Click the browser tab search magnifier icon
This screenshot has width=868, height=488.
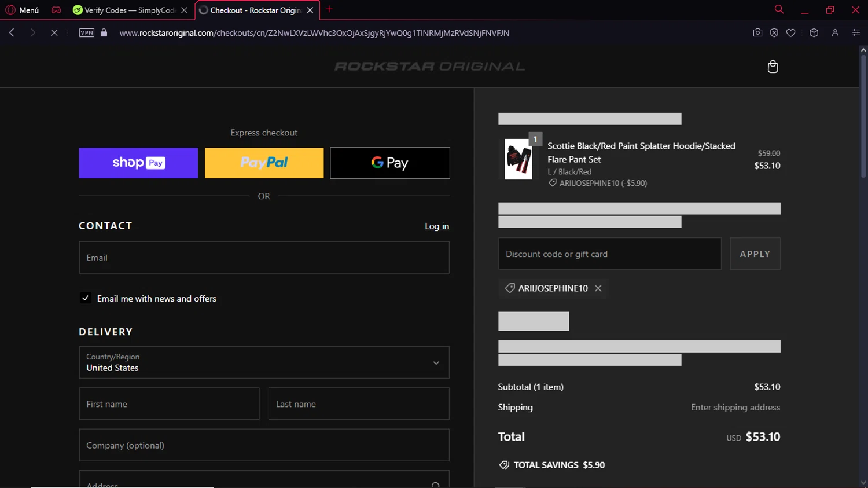779,9
